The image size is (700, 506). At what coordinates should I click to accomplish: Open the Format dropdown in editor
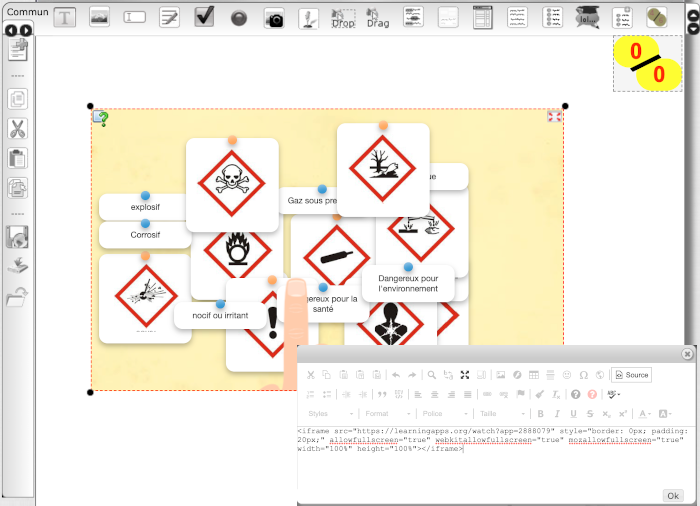click(x=386, y=413)
